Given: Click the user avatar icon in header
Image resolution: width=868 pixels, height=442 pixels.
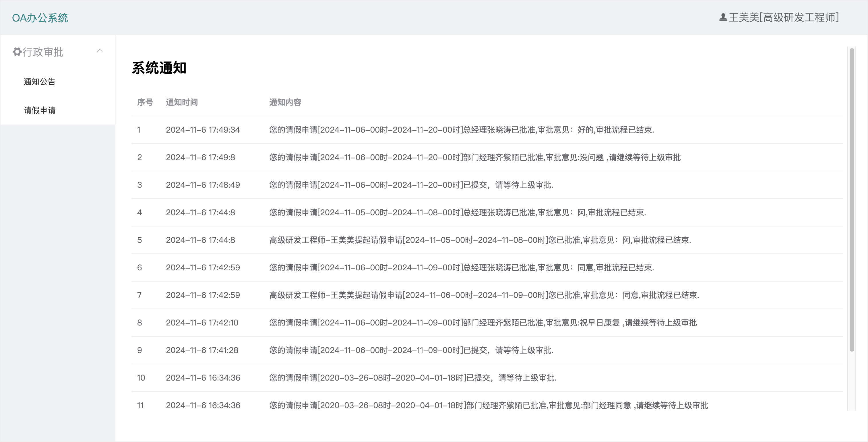Looking at the screenshot, I should [723, 17].
